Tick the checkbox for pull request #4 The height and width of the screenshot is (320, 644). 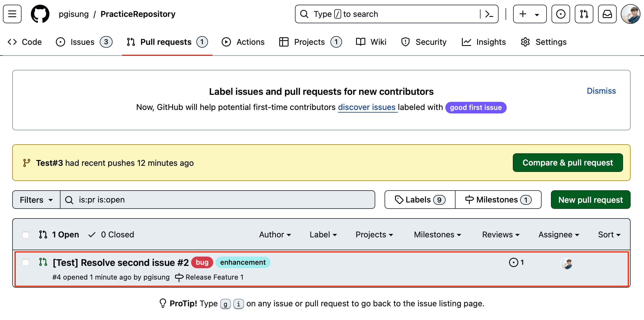coord(26,262)
